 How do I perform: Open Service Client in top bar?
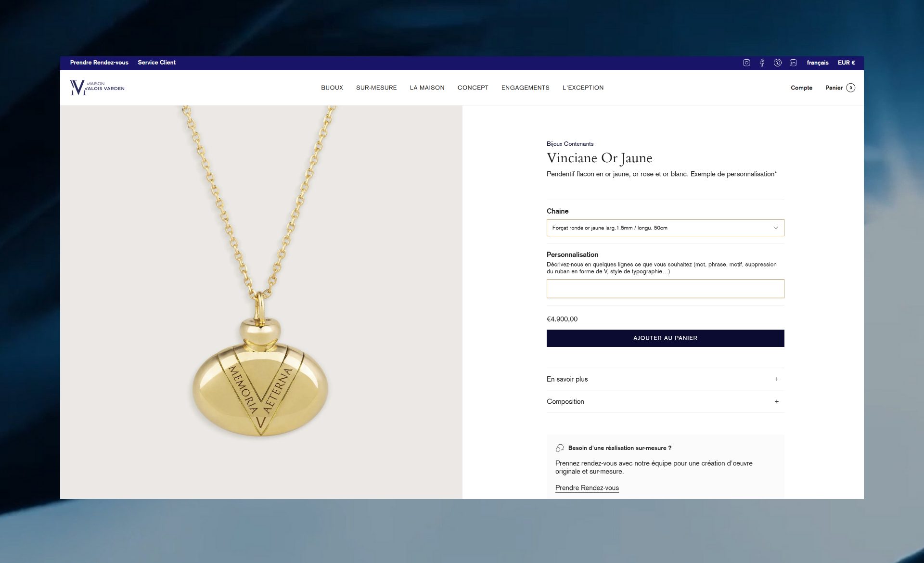[x=156, y=63]
